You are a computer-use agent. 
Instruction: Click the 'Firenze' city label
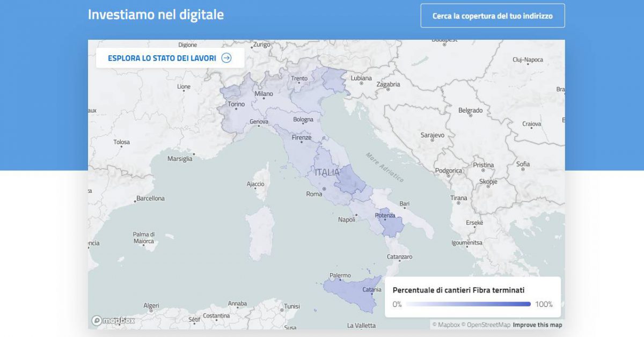coord(301,137)
